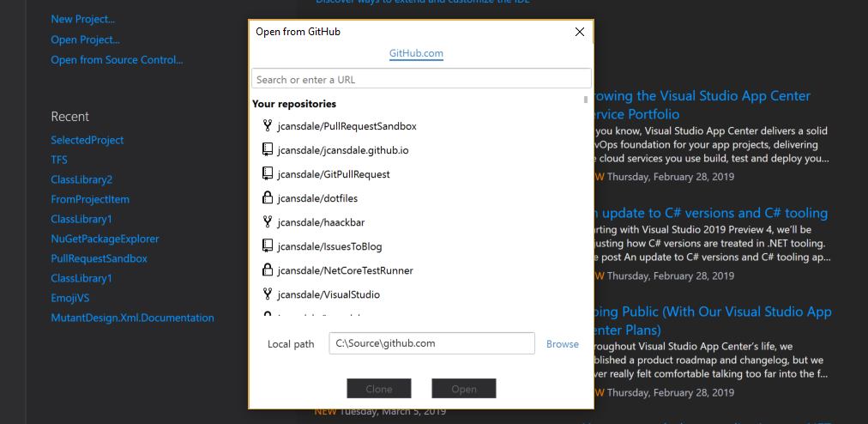
Task: Click the Your repositories heading
Action: tap(294, 104)
